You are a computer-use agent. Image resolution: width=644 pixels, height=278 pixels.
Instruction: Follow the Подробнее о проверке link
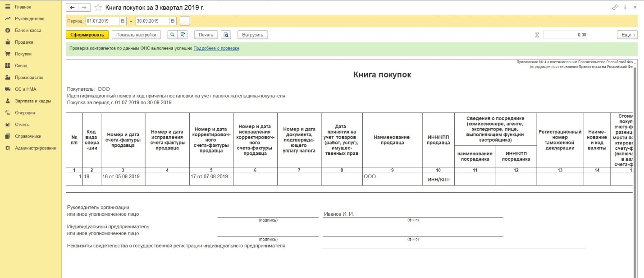pyautogui.click(x=216, y=48)
